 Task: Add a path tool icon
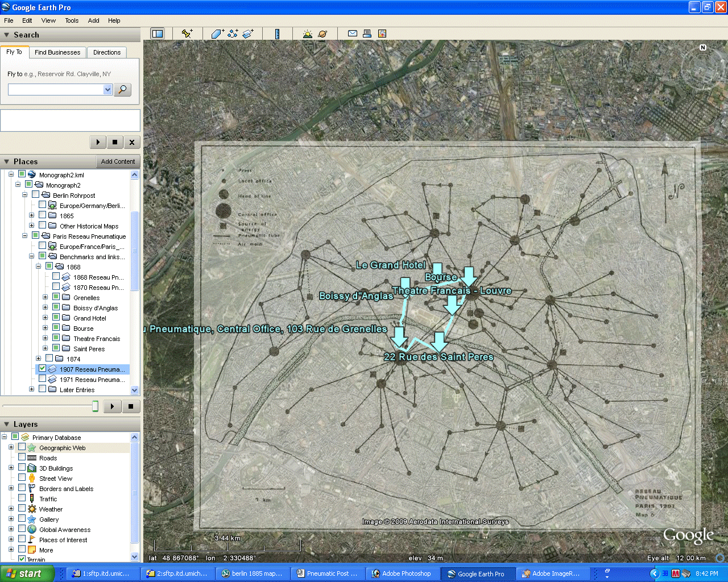click(x=233, y=34)
